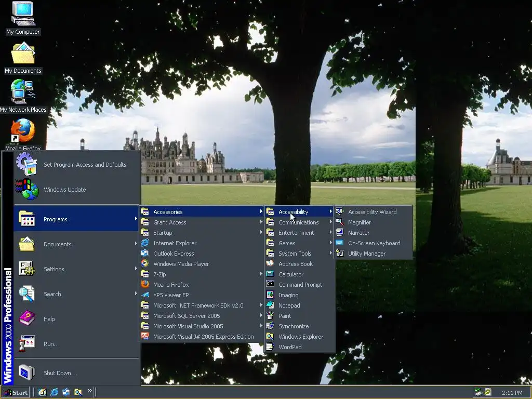Expand the System Tools submenu arrow

pos(330,253)
